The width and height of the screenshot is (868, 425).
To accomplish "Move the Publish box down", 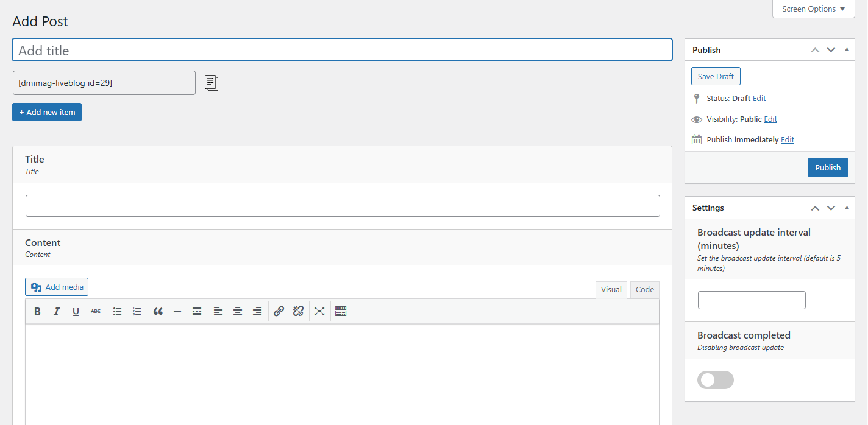I will 831,50.
